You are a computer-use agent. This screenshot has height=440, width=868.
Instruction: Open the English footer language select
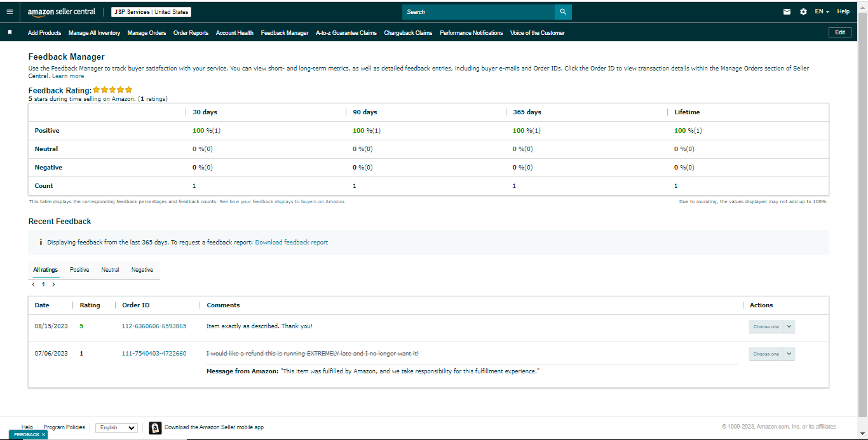pos(116,428)
